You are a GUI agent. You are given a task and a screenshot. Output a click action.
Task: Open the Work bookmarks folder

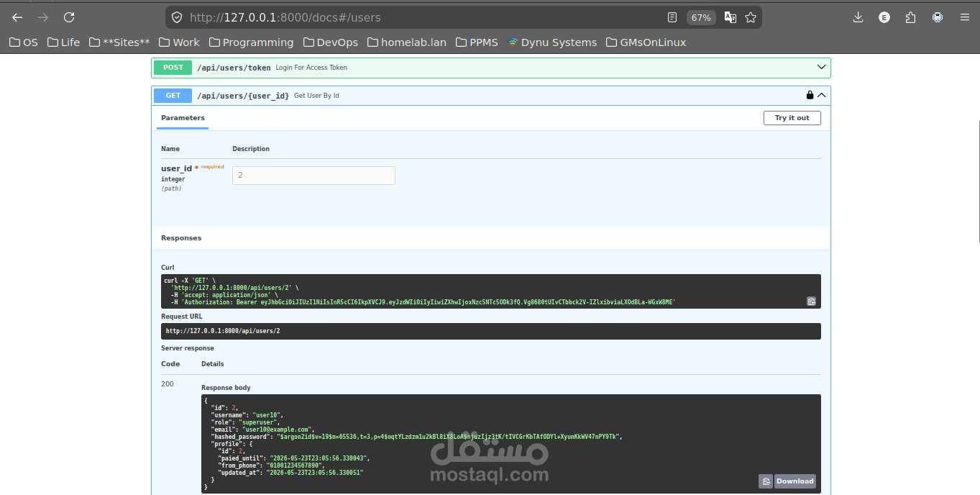180,42
